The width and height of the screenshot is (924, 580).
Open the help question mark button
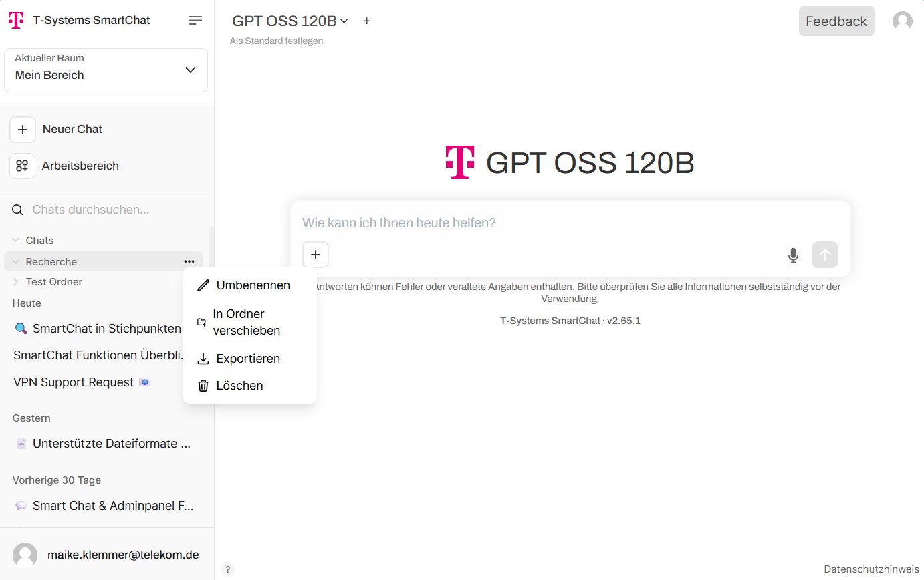[228, 569]
